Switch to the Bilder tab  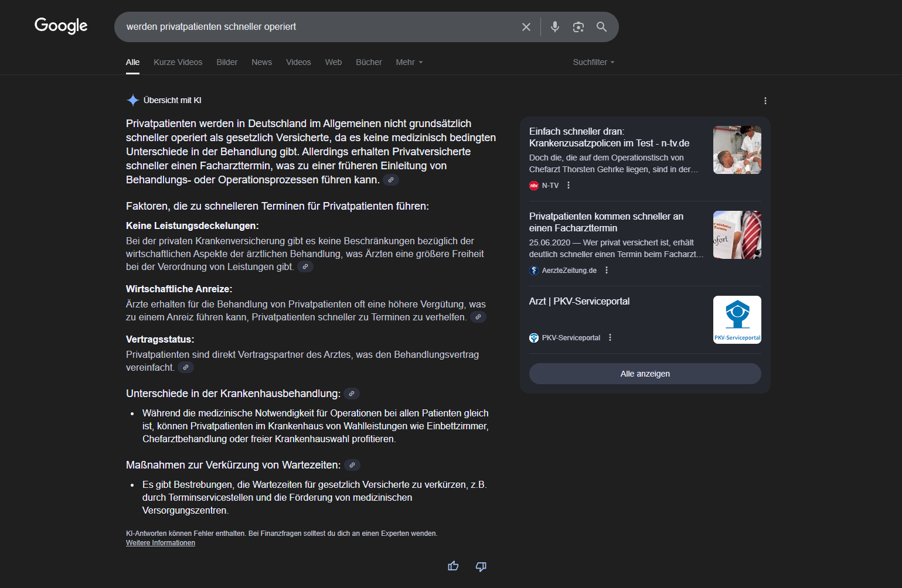[227, 62]
